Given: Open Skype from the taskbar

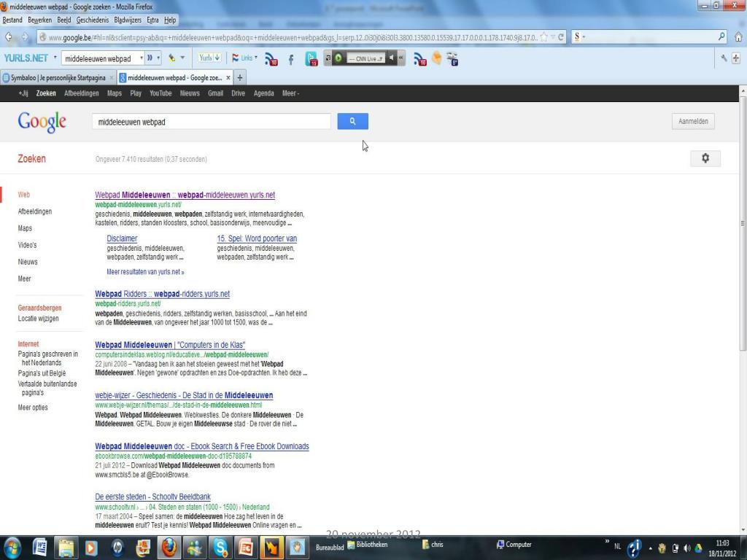Looking at the screenshot, I should (220, 548).
